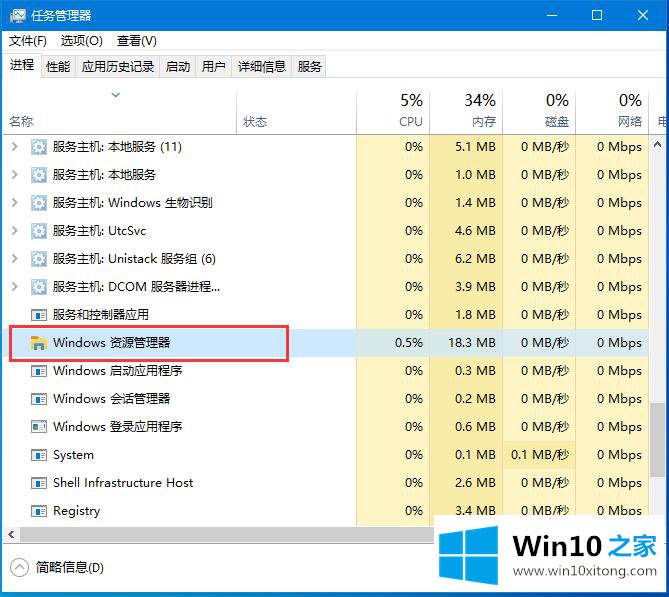The image size is (669, 597).
Task: Select the System process name
Action: click(x=73, y=455)
